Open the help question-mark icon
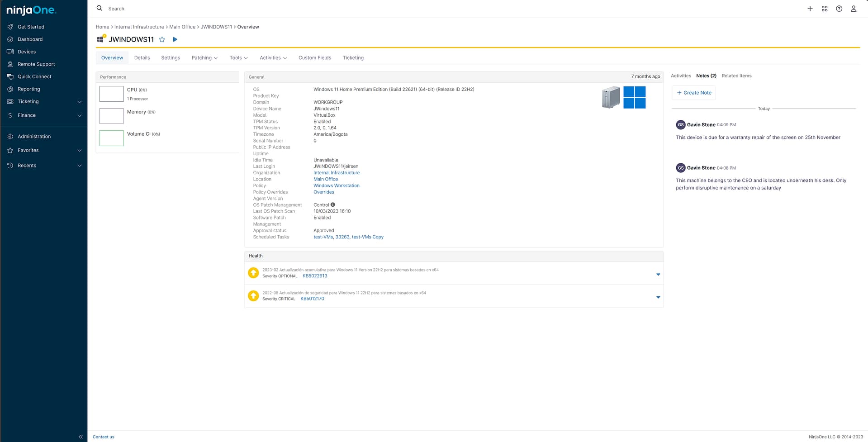The image size is (868, 442). pyautogui.click(x=839, y=9)
